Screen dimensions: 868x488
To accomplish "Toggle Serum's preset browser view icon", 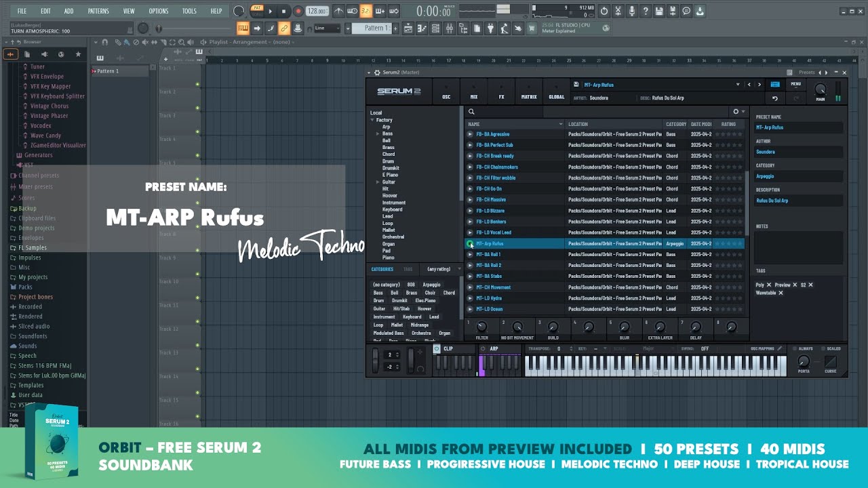I will 775,85.
